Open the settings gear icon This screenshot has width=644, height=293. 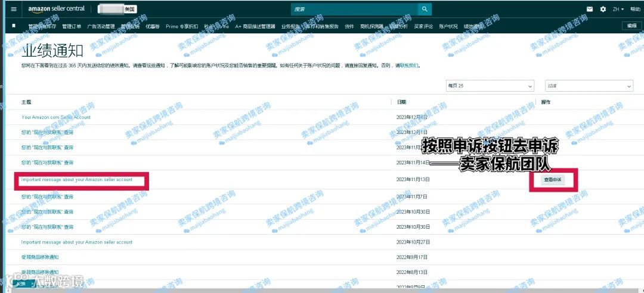(602, 9)
